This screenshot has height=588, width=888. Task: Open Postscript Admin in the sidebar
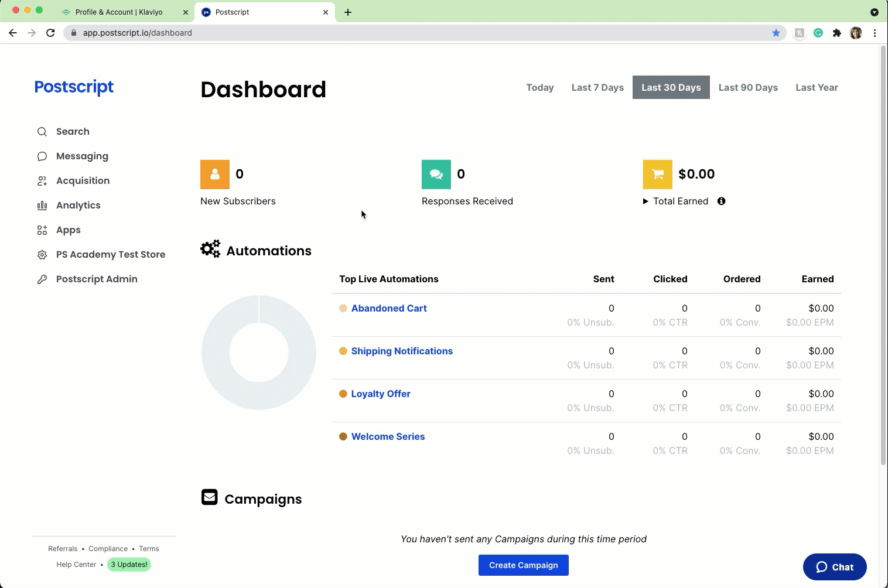click(x=97, y=279)
